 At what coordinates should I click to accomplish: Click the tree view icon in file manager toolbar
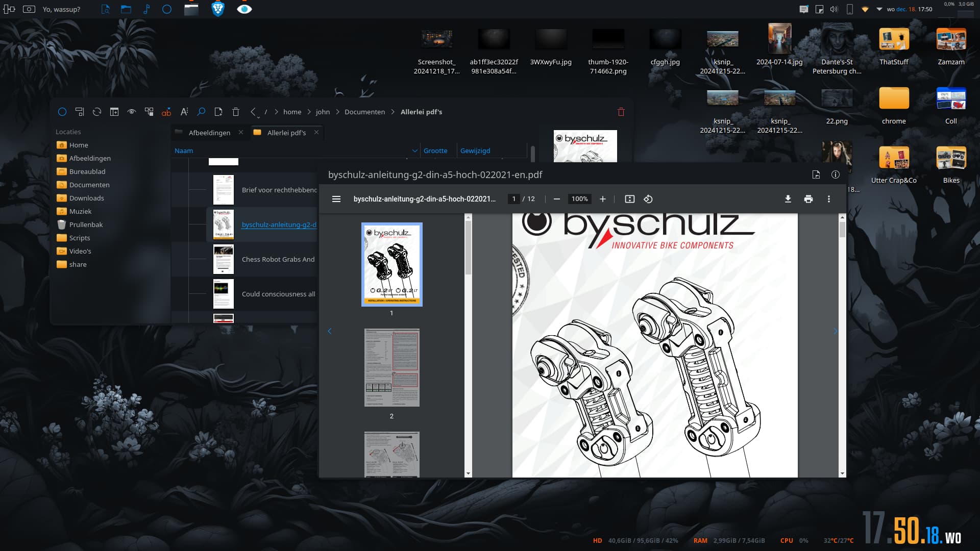click(x=149, y=112)
